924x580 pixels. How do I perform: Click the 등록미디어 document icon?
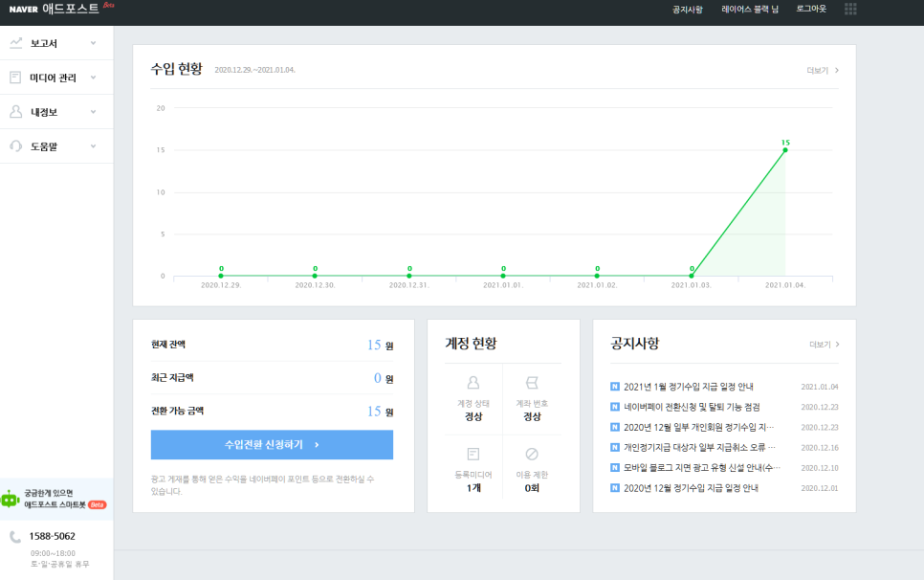click(473, 454)
